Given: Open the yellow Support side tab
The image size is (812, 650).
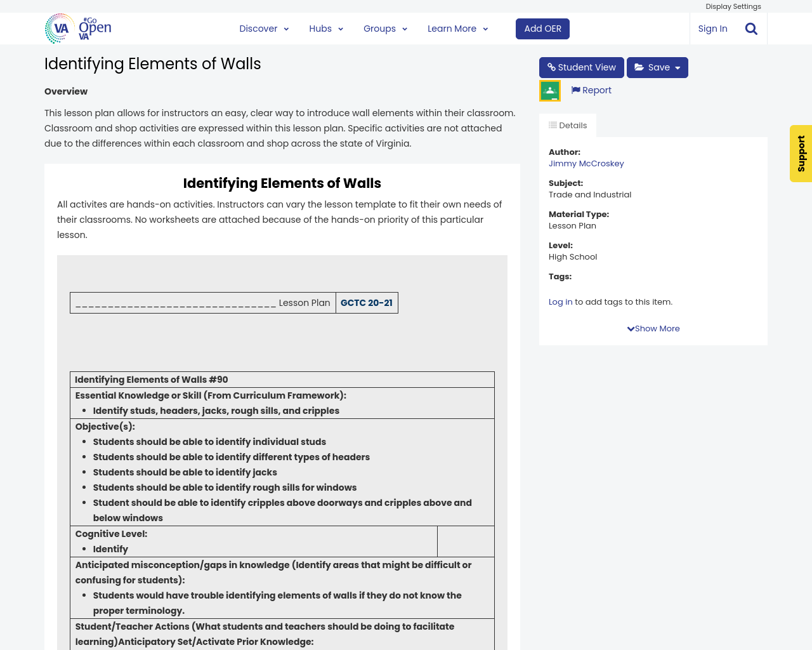Looking at the screenshot, I should [x=801, y=154].
